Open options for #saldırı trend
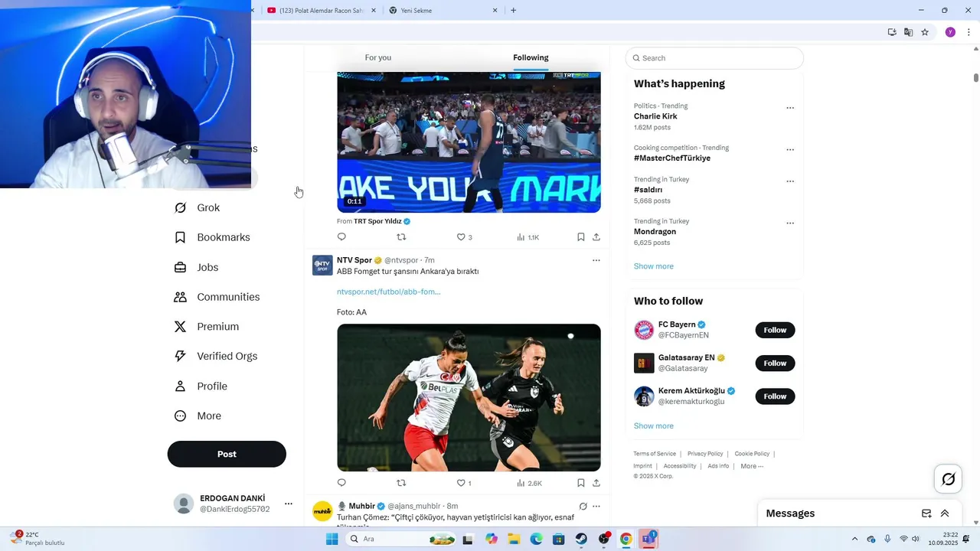 point(790,181)
